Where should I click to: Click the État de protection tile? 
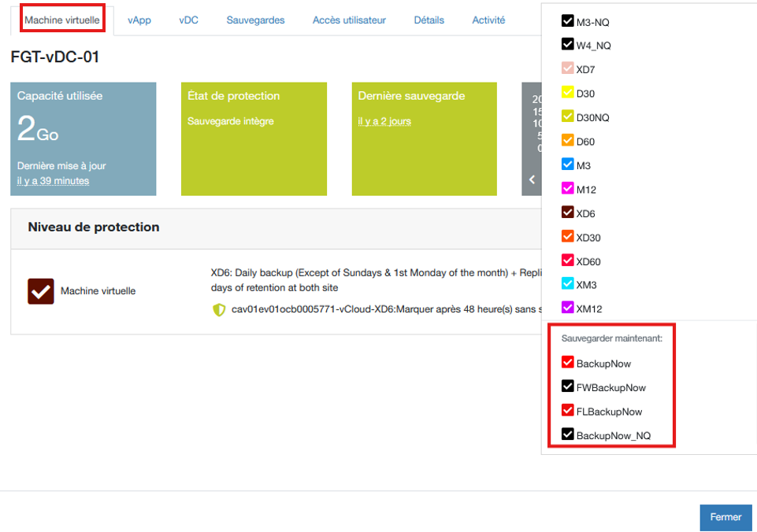click(254, 139)
